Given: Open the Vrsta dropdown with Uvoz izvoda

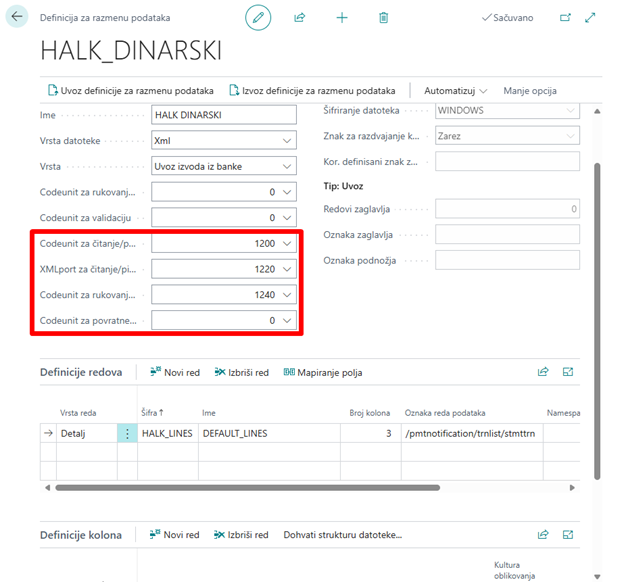Looking at the screenshot, I should point(288,166).
